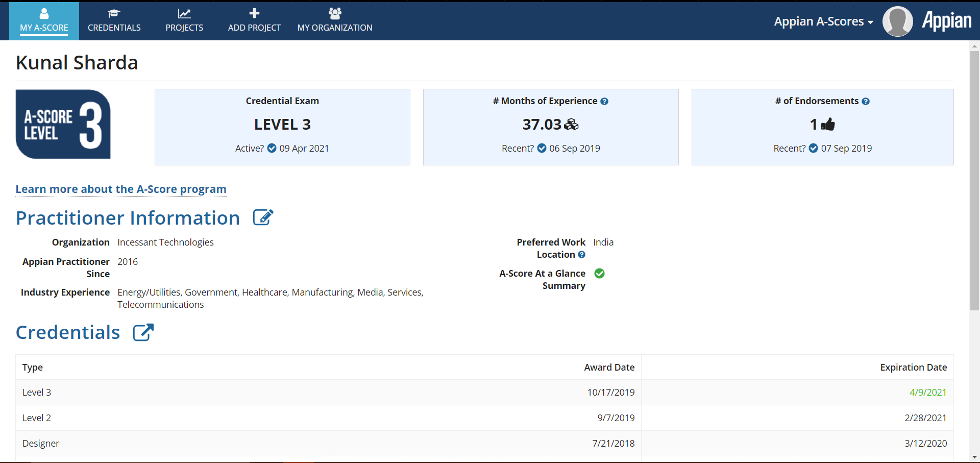Open the Credentials tab
Viewport: 980px width, 463px height.
pyautogui.click(x=114, y=21)
